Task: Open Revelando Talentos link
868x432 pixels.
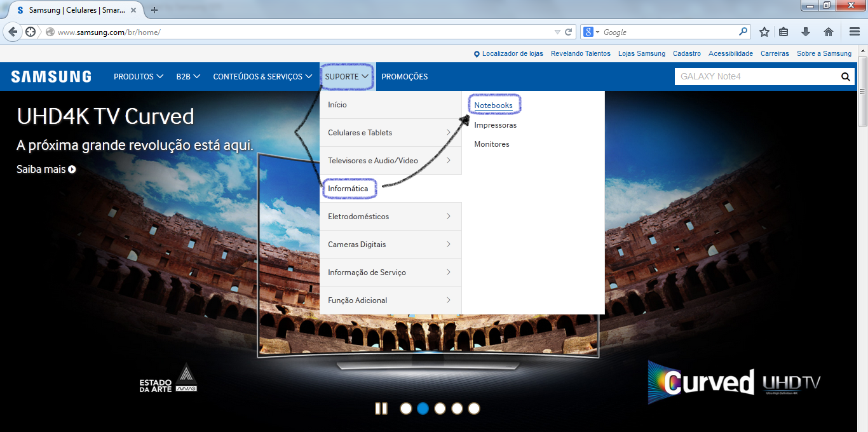Action: pos(581,53)
